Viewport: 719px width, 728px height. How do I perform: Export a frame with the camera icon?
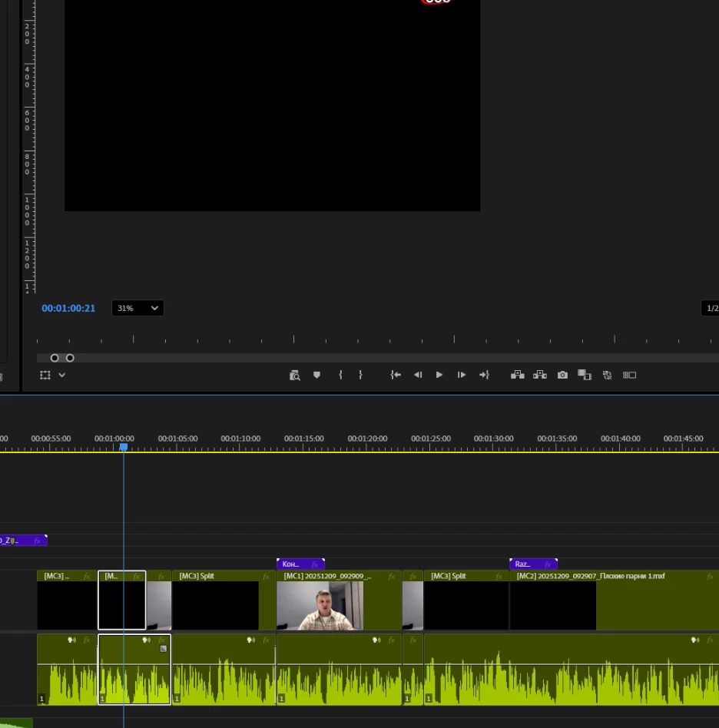[562, 375]
